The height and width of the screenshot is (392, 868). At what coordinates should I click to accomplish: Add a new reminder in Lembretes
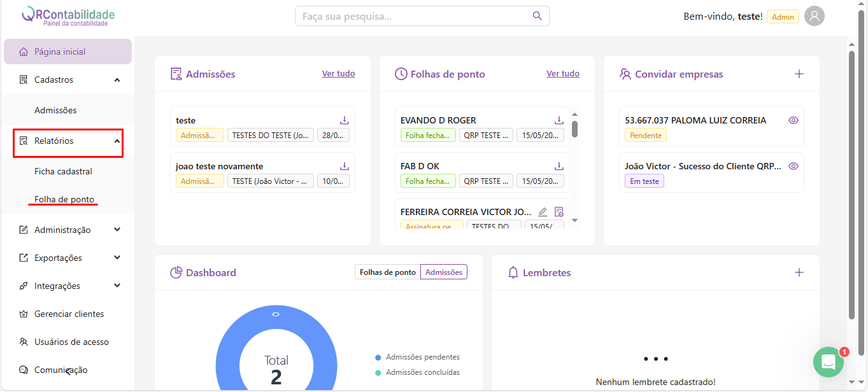[x=799, y=272]
